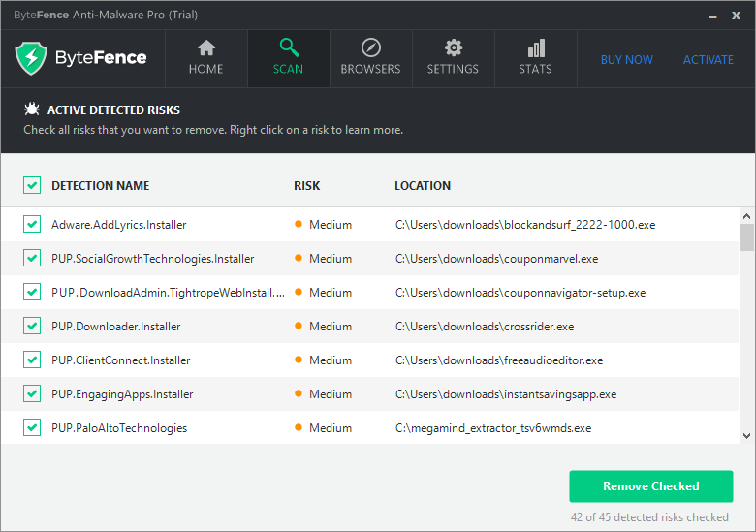Uncheck PUP.ClientConnect.Installer checkbox

32,360
